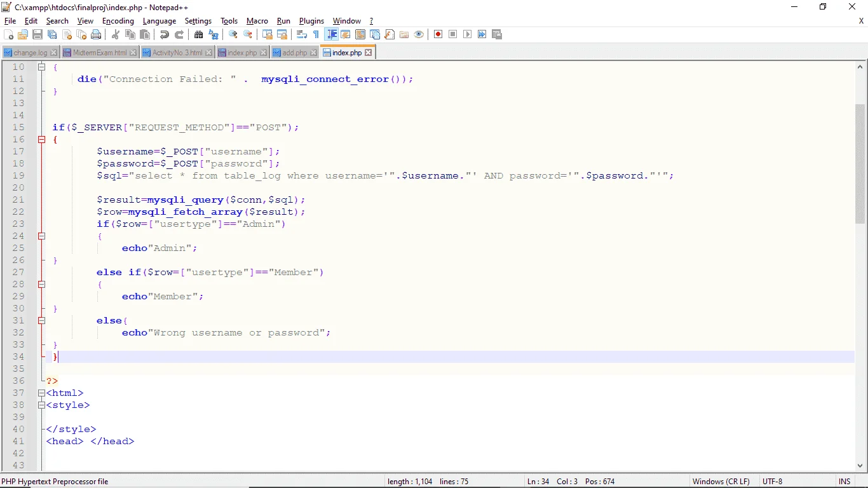This screenshot has height=488, width=868.
Task: Click the Stop Recording macro icon
Action: tap(452, 34)
